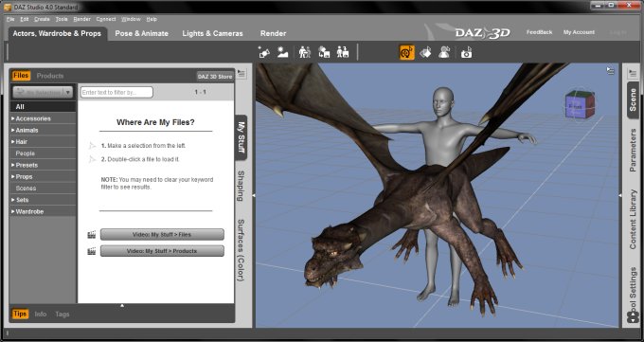Open the Parameters side tab
This screenshot has width=644, height=342.
point(633,150)
